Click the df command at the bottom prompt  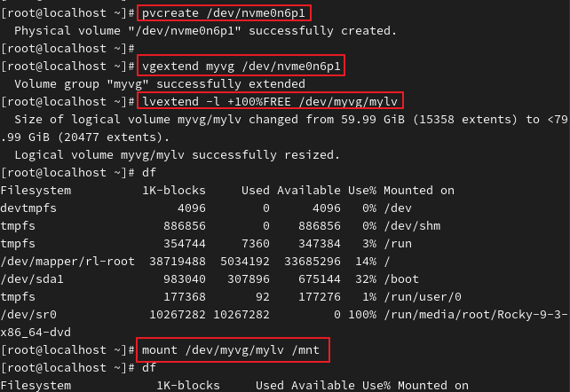tap(149, 368)
